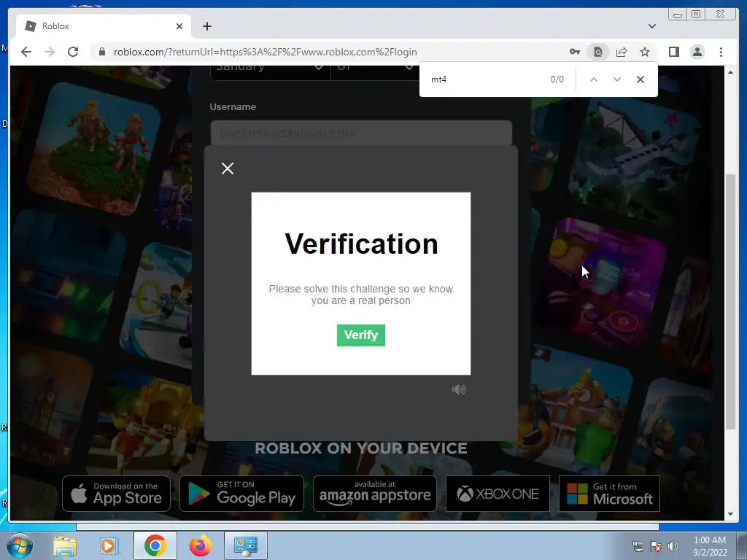Open system volume tray icon
This screenshot has width=747, height=560.
pyautogui.click(x=673, y=546)
